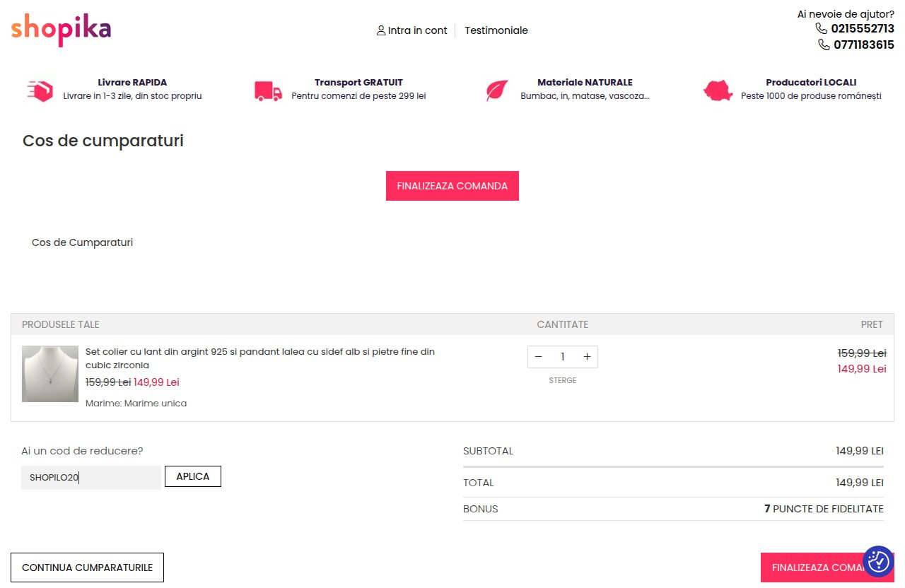Click the quantity value field
Screen dimensions: 905x588
563,357
